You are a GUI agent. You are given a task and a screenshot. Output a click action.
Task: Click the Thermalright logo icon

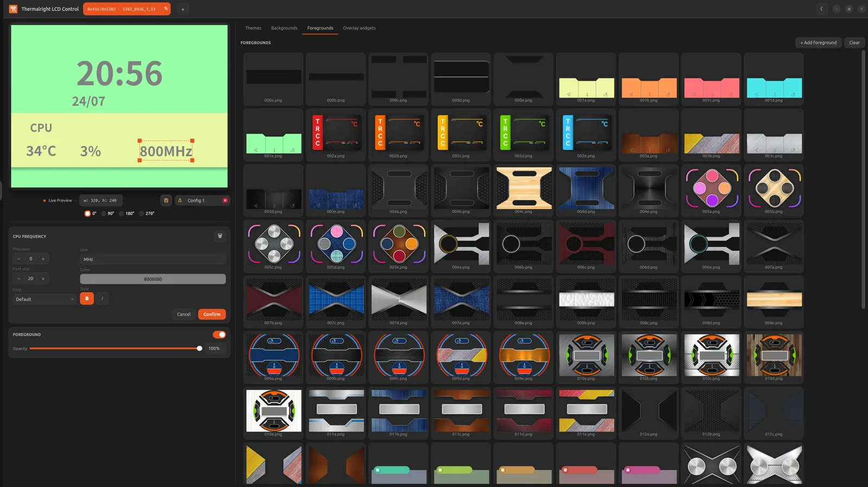pos(13,9)
